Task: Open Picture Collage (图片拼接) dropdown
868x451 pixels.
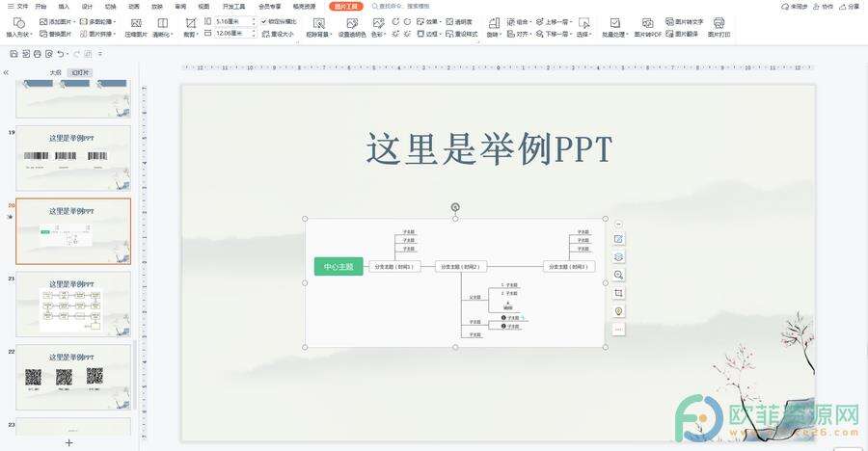Action: coord(98,35)
